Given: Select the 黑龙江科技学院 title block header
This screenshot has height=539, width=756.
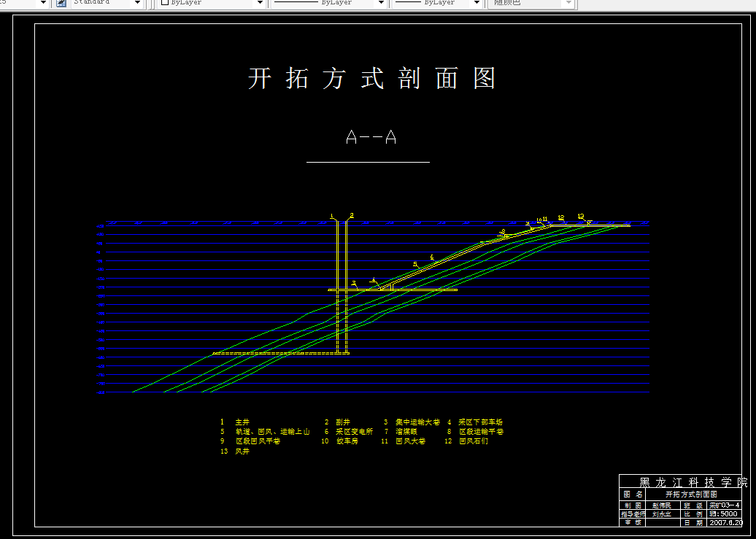Looking at the screenshot, I should click(x=693, y=481).
